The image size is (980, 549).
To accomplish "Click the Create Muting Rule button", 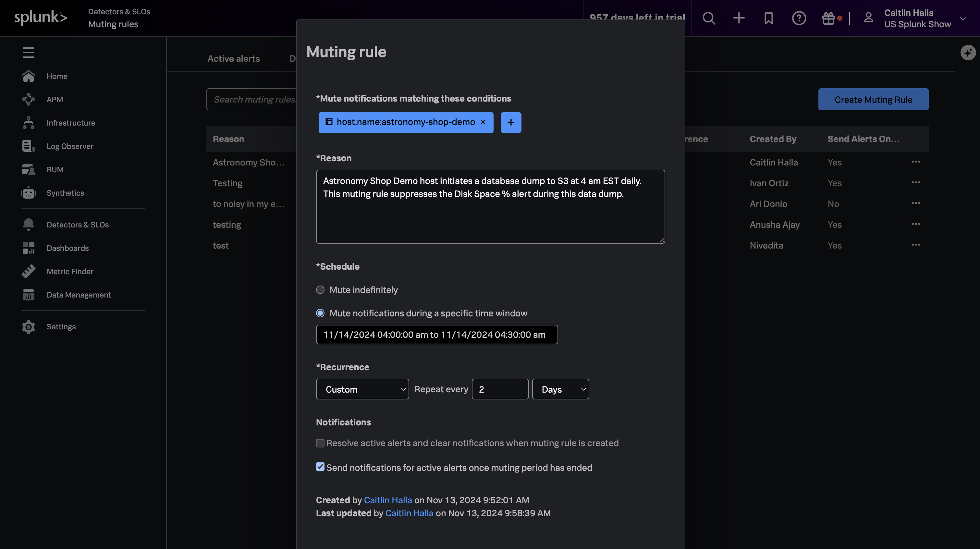I will coord(873,99).
